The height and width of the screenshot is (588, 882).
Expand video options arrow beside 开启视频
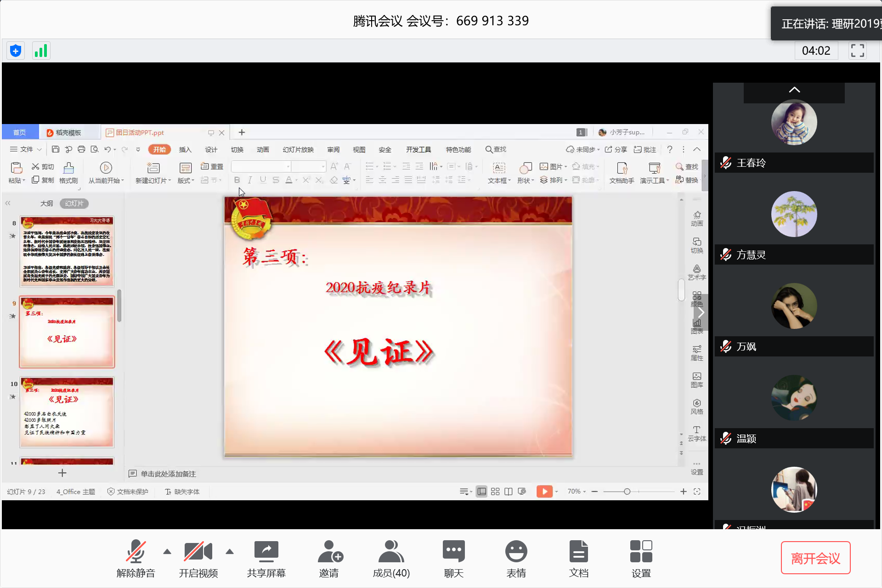(x=230, y=552)
